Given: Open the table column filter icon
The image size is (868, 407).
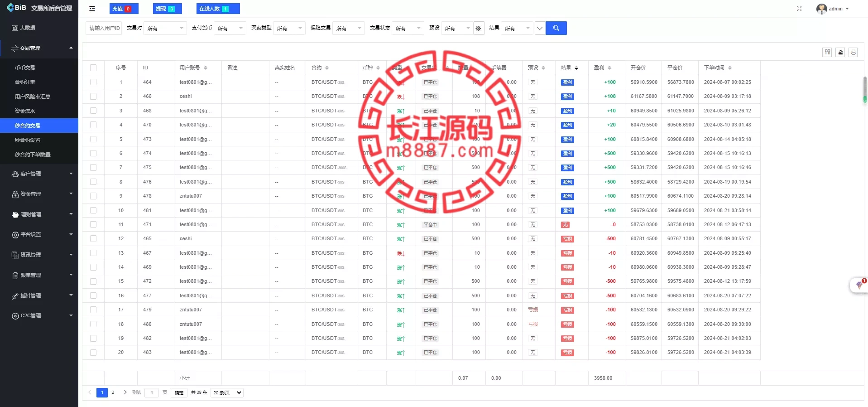Looking at the screenshot, I should (827, 52).
